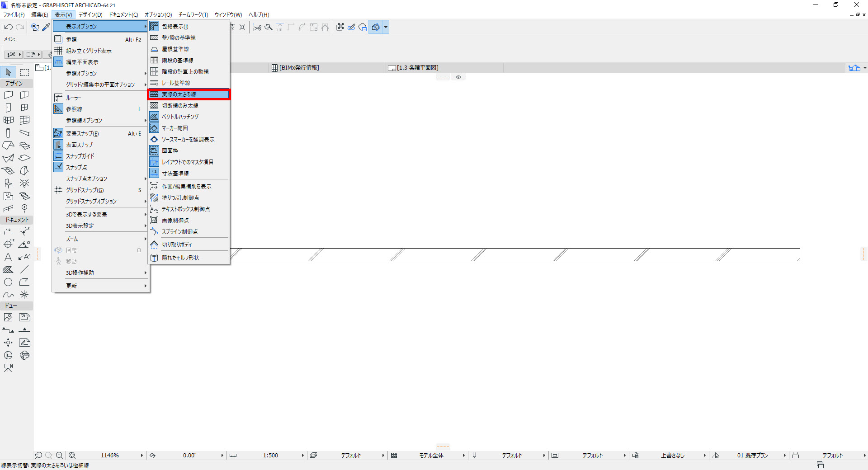Collapse the ドキュメント toolbox section header

pos(16,220)
